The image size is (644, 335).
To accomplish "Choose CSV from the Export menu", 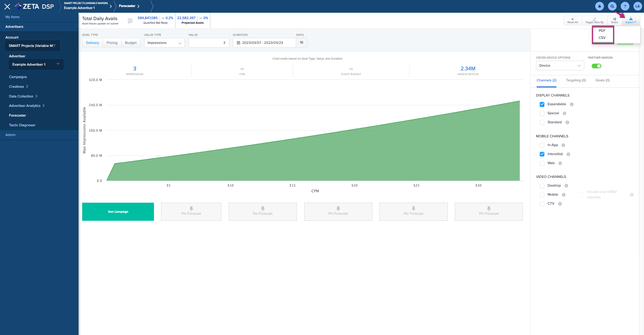I will [x=602, y=38].
